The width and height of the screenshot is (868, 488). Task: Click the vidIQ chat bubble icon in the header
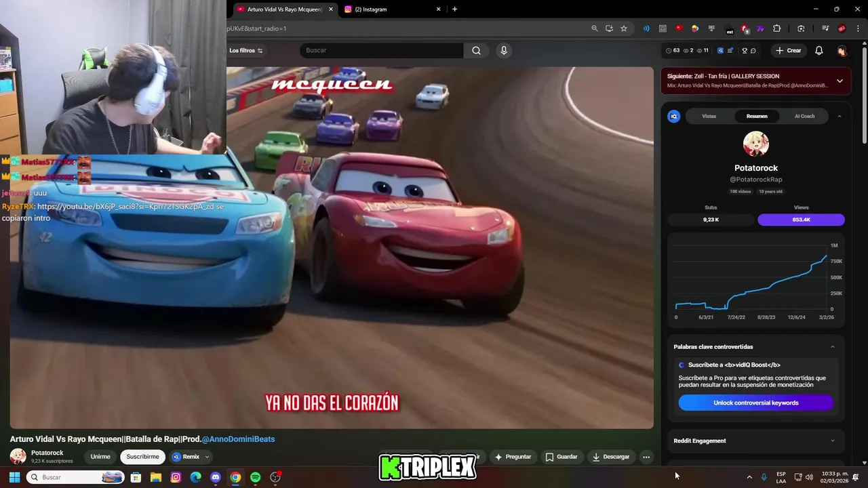click(753, 51)
